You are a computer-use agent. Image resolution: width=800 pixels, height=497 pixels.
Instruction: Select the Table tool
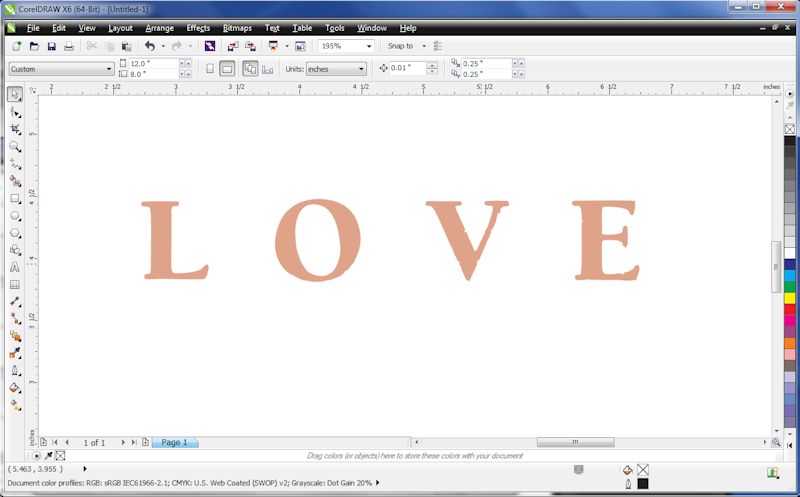coord(15,284)
